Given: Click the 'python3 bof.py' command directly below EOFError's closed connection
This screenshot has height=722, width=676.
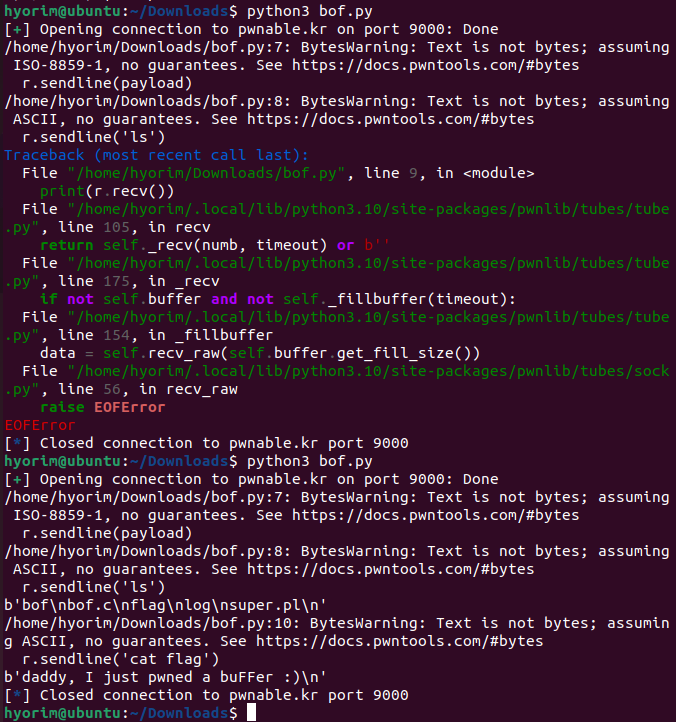Looking at the screenshot, I should point(309,461).
